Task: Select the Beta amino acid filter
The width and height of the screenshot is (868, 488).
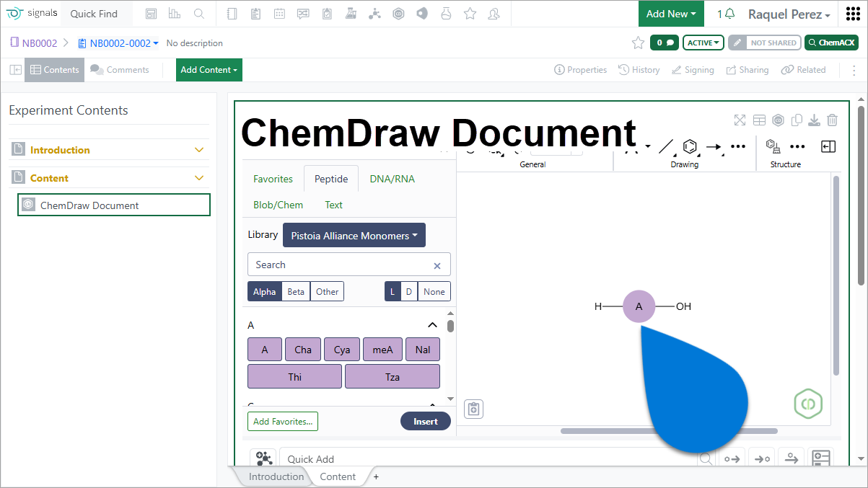Action: [296, 291]
